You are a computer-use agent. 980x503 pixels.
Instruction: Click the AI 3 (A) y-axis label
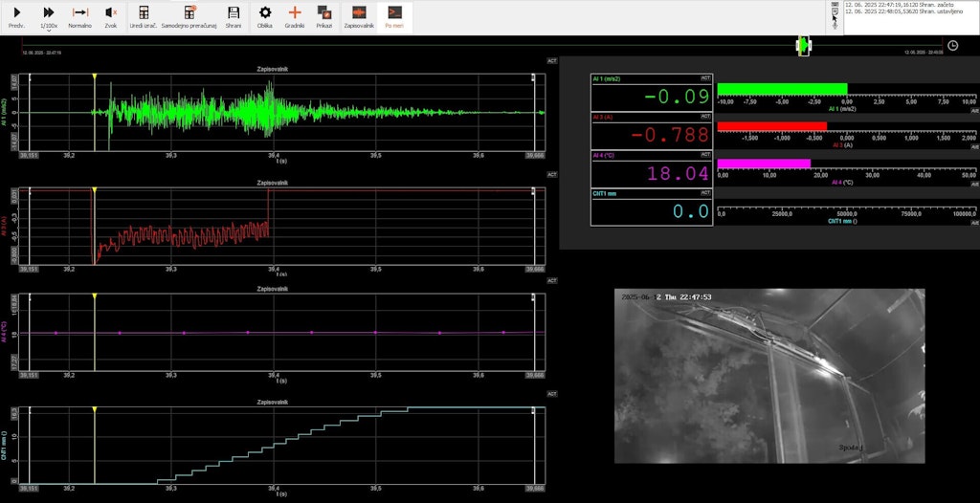click(x=6, y=227)
